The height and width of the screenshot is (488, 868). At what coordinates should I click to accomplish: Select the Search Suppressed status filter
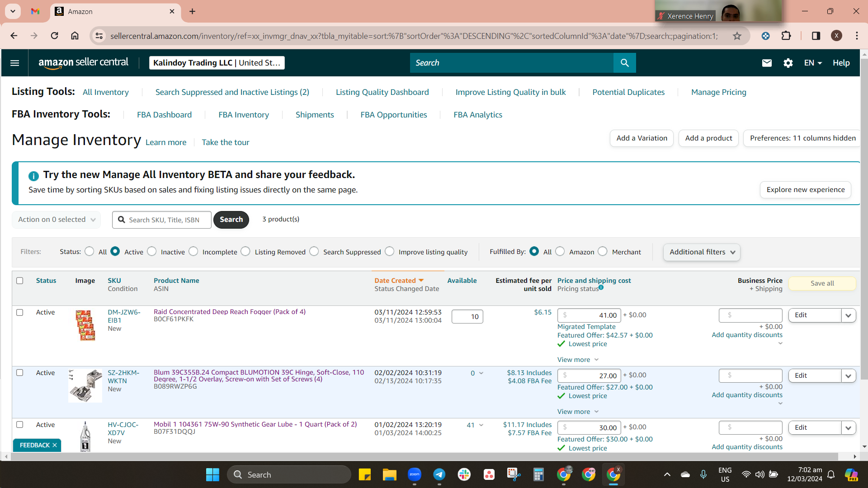pos(314,251)
